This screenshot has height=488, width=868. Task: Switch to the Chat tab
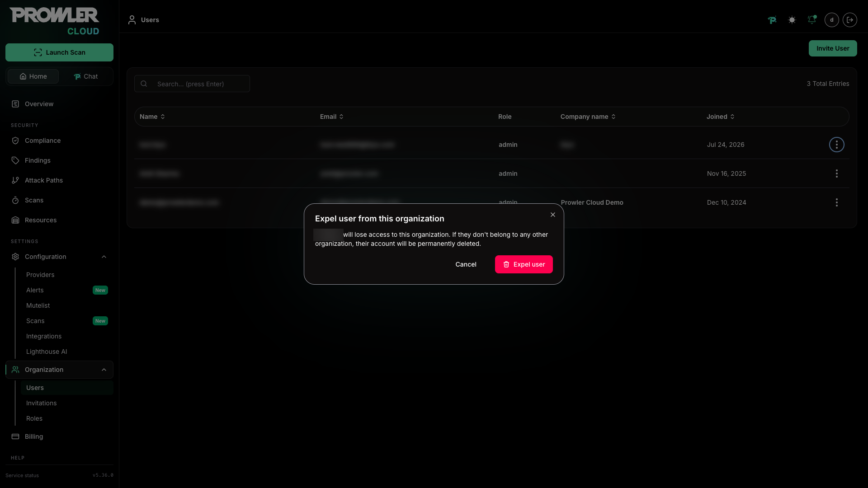click(x=85, y=76)
